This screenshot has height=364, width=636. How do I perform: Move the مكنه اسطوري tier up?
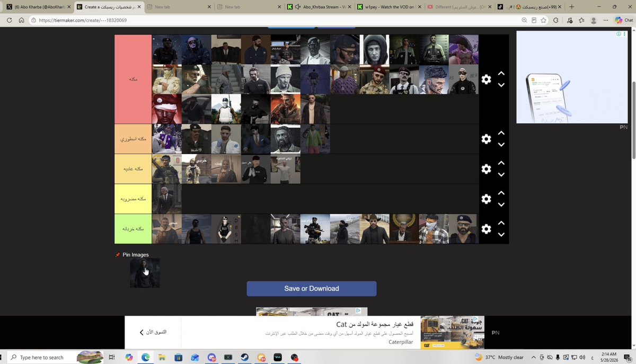click(x=501, y=133)
